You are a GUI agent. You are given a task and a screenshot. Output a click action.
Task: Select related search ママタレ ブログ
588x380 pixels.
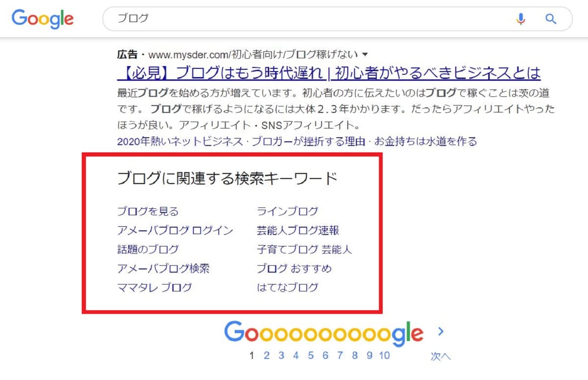154,288
